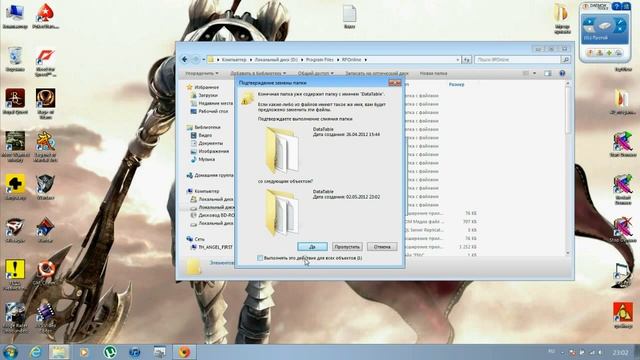This screenshot has height=360, width=640.
Task: Click 'Записать на оптический диск' toolbar item
Action: [376, 73]
